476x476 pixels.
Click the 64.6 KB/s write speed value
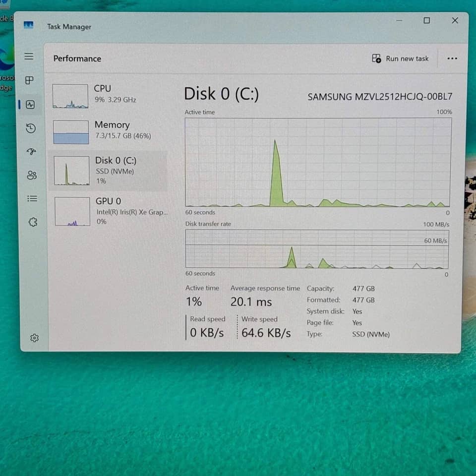coord(266,333)
